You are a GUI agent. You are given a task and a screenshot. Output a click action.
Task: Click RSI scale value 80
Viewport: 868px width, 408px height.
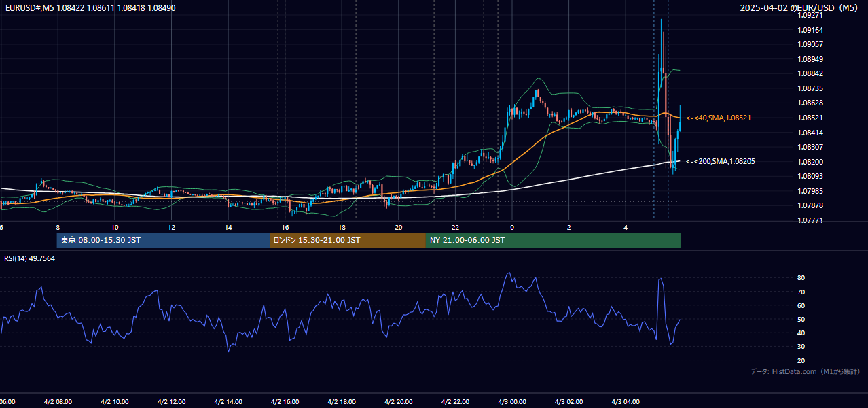pyautogui.click(x=801, y=278)
